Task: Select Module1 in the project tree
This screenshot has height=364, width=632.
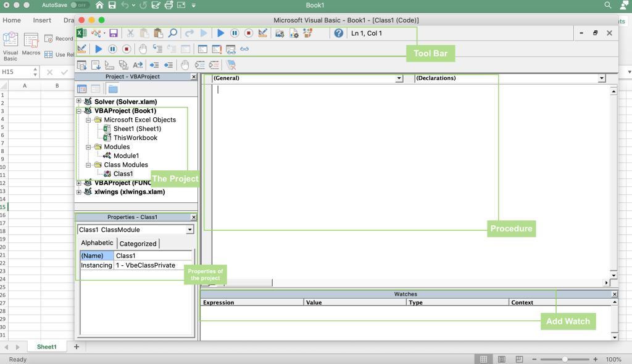Action: pyautogui.click(x=126, y=156)
